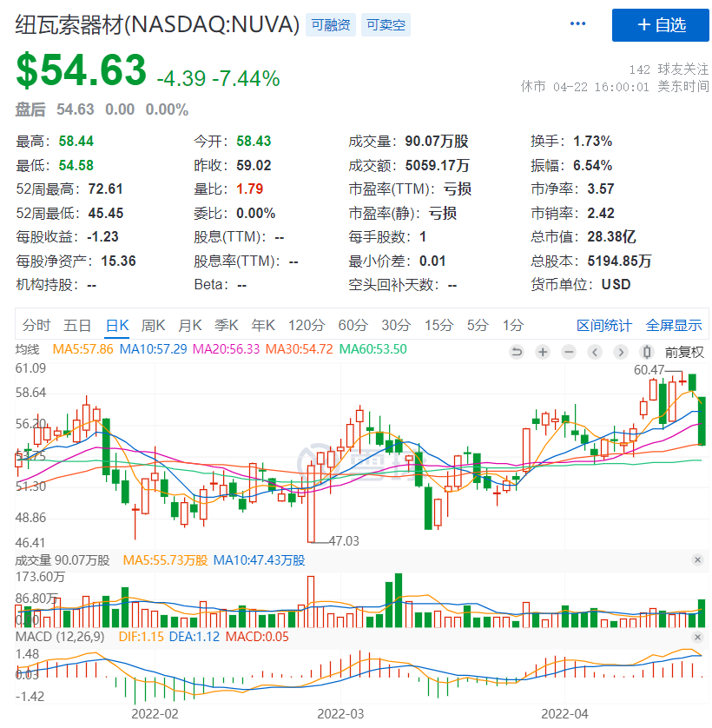Click the 2022-04 date axis label
712x728 pixels.
point(564,714)
